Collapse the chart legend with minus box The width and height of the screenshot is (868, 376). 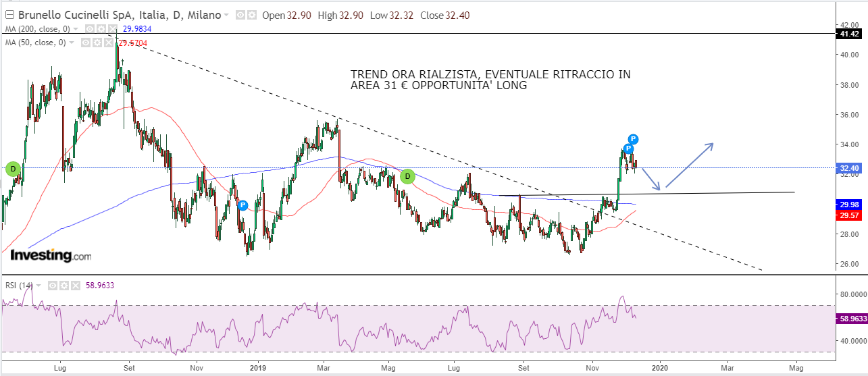9,16
